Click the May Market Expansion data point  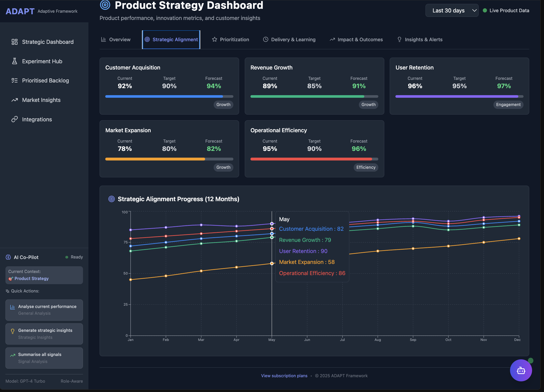272,263
